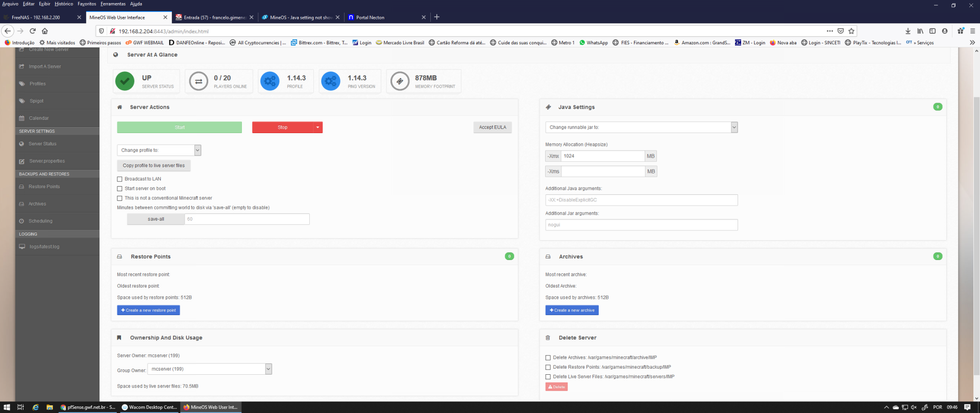Viewport: 980px width, 413px height.
Task: Open Windows Task View
Action: 21,407
